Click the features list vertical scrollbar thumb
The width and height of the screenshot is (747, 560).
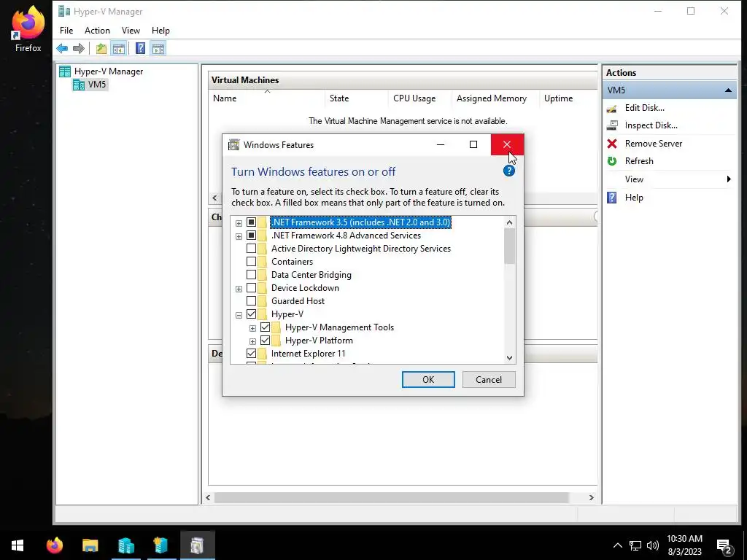(x=509, y=246)
